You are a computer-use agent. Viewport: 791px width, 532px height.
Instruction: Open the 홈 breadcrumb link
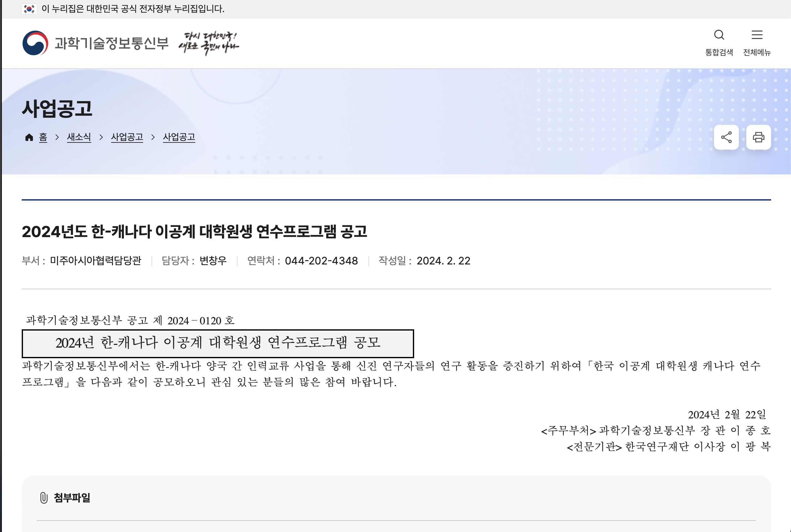43,137
